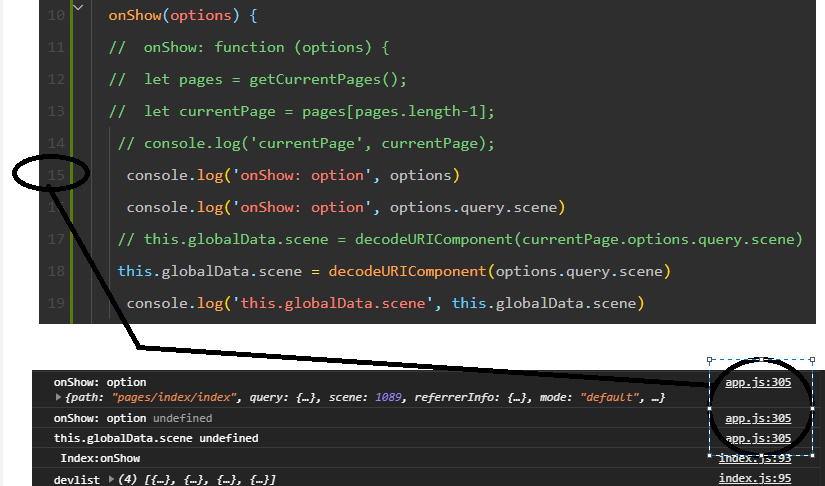Collapse the onShow(options) fold chevron at line 10
825x486 pixels.
click(78, 7)
